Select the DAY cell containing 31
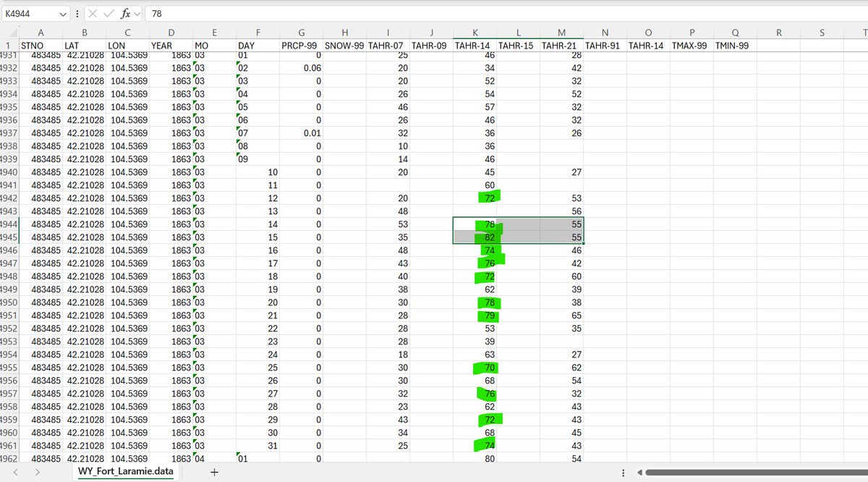 coord(258,446)
